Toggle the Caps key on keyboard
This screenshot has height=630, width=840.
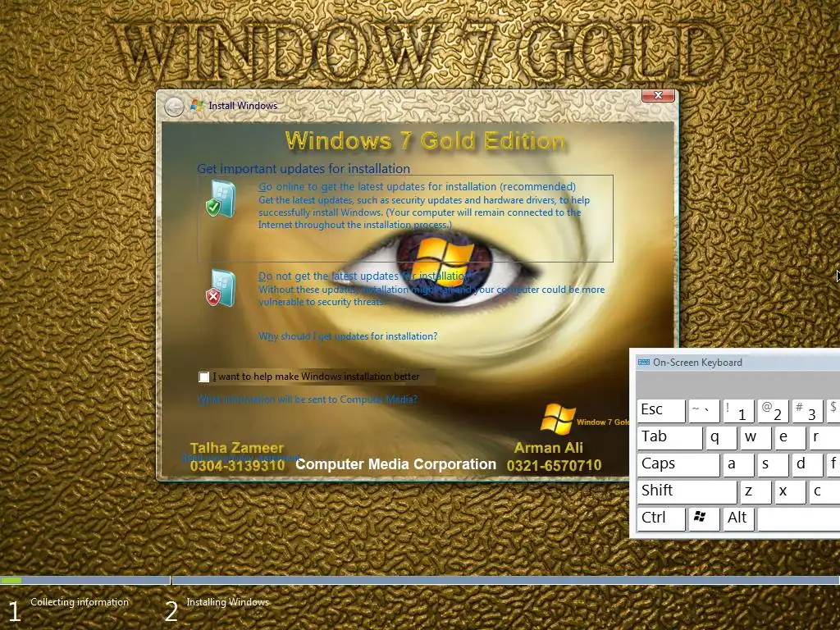pyautogui.click(x=678, y=464)
